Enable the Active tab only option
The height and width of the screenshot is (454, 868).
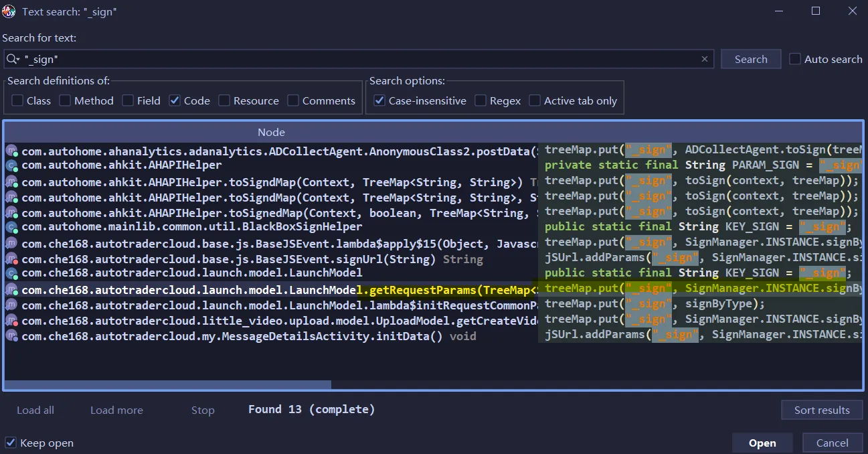[x=535, y=100]
